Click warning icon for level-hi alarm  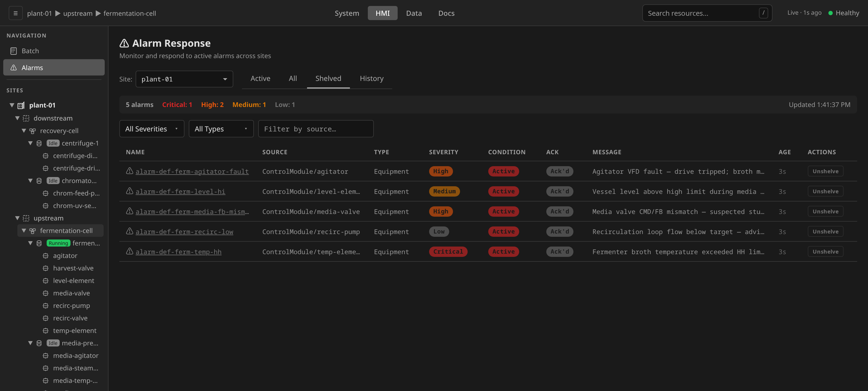pyautogui.click(x=129, y=191)
